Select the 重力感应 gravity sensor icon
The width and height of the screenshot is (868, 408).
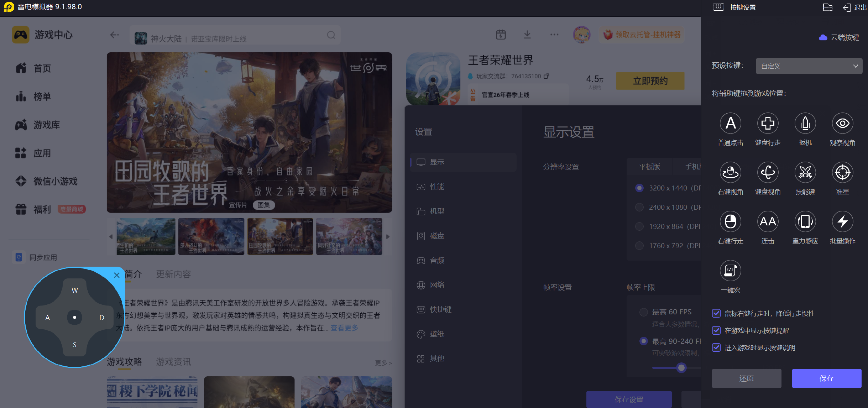pyautogui.click(x=805, y=222)
